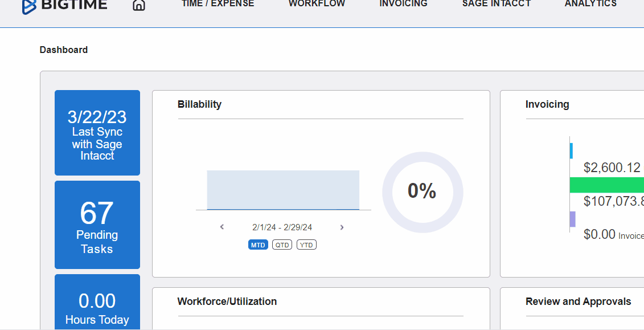
Task: Click the blue invoicing bar for $2,600.12
Action: pyautogui.click(x=571, y=150)
